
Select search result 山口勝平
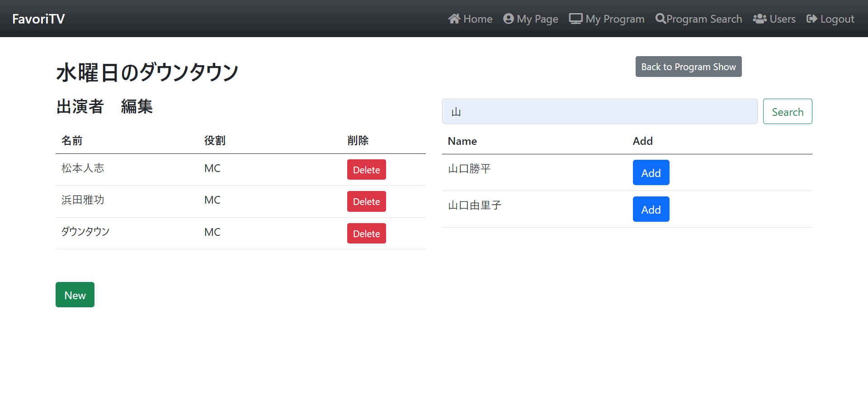[469, 169]
